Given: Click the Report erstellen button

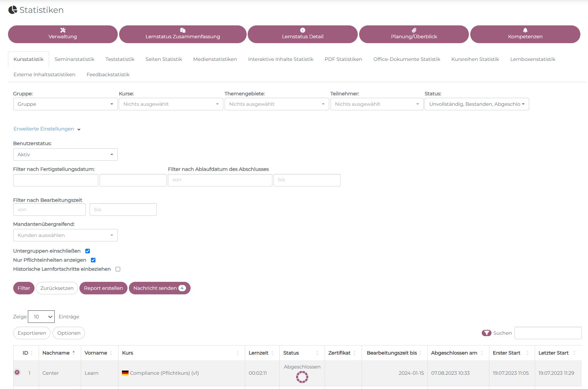Looking at the screenshot, I should [103, 288].
